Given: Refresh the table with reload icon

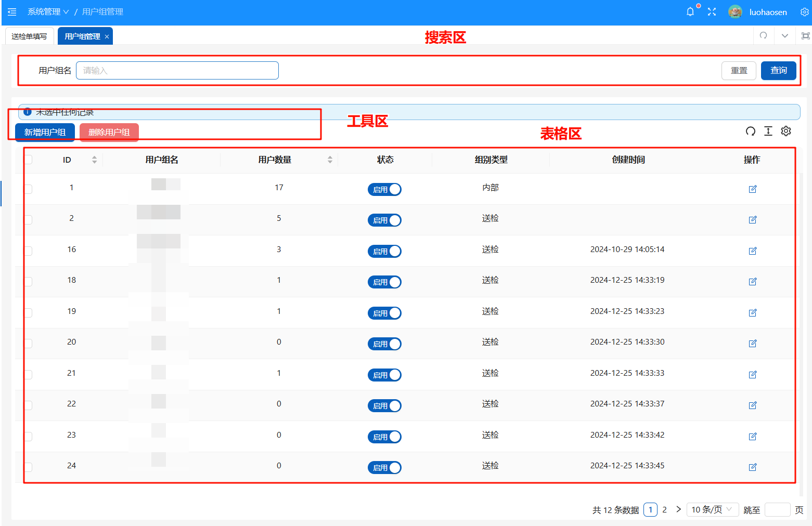Looking at the screenshot, I should tap(750, 131).
